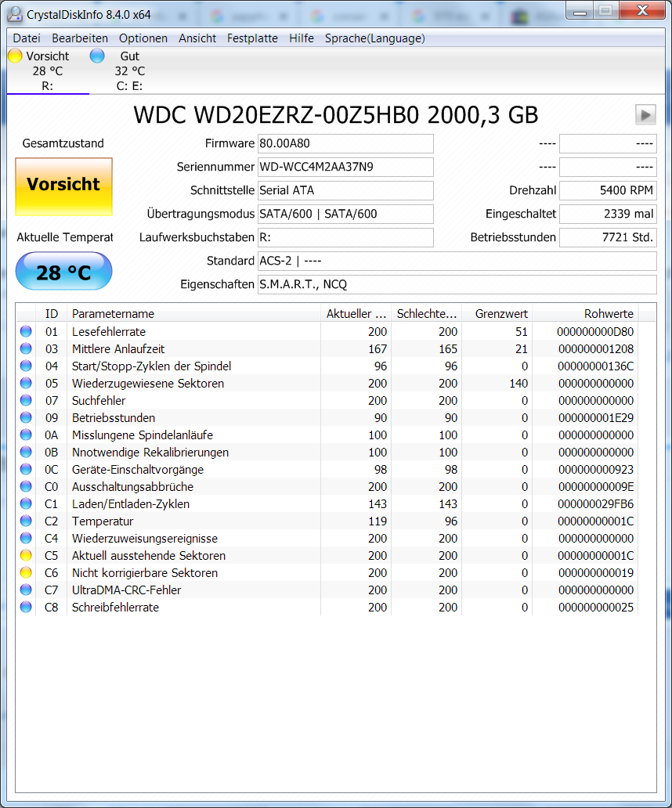Viewport: 672px width, 808px height.
Task: Click the 28 °C temperature button
Action: pos(64,272)
